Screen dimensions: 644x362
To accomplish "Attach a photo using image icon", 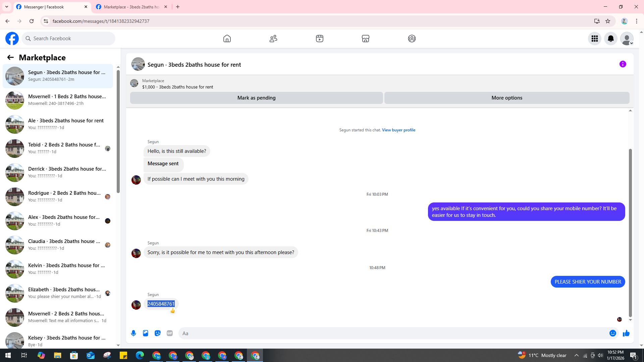I will (x=146, y=333).
